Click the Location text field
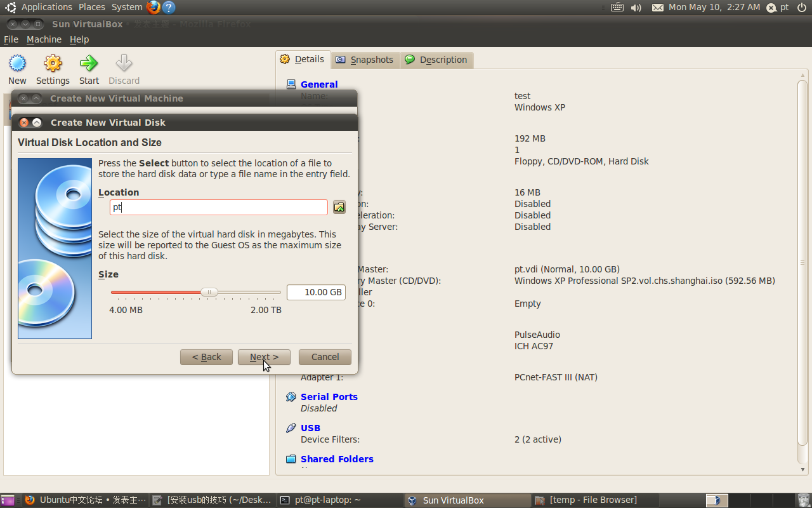Viewport: 812px width, 508px height. [219, 207]
